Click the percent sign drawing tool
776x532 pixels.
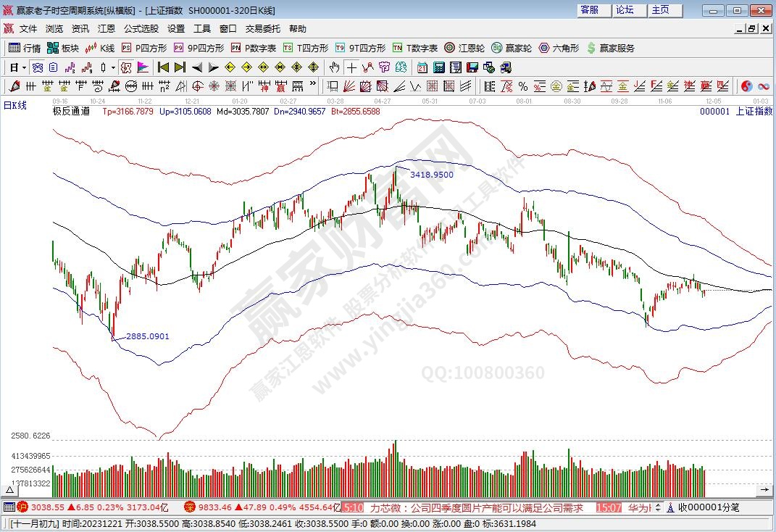point(522,86)
